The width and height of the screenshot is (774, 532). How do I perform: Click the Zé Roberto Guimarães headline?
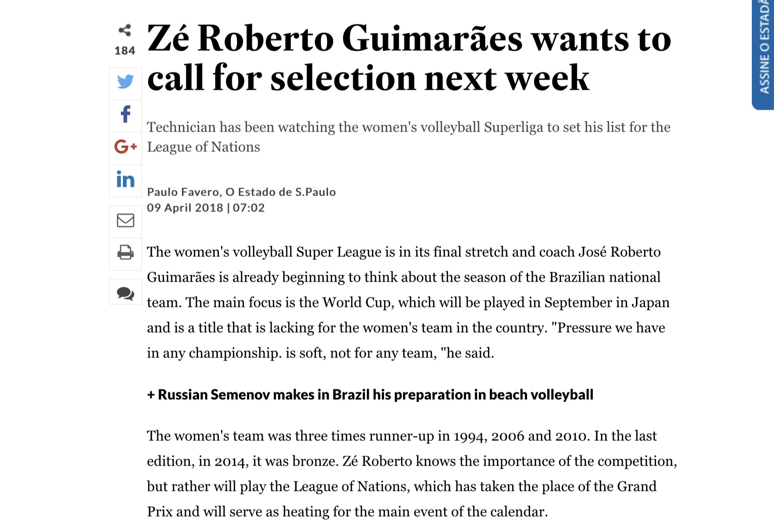pyautogui.click(x=408, y=58)
